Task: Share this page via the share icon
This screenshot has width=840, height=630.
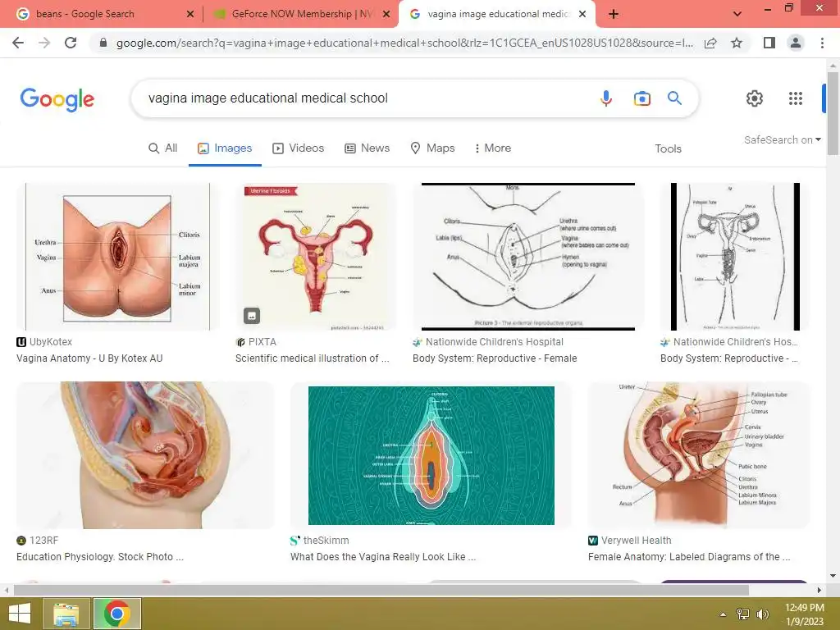Action: (x=710, y=43)
